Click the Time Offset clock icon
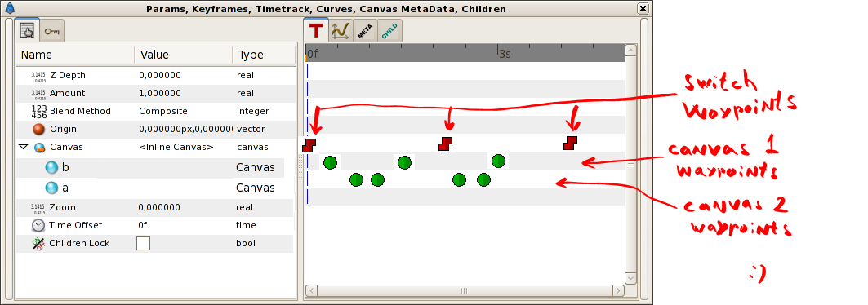 click(x=38, y=225)
